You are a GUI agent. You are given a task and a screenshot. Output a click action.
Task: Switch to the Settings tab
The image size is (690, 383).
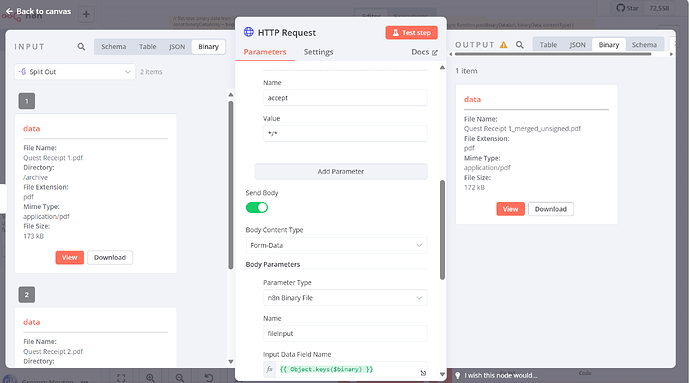318,52
